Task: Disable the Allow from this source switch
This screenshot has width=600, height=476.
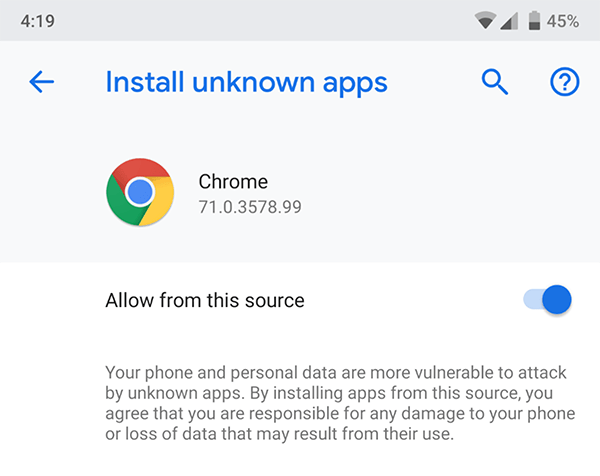Action: click(x=547, y=300)
